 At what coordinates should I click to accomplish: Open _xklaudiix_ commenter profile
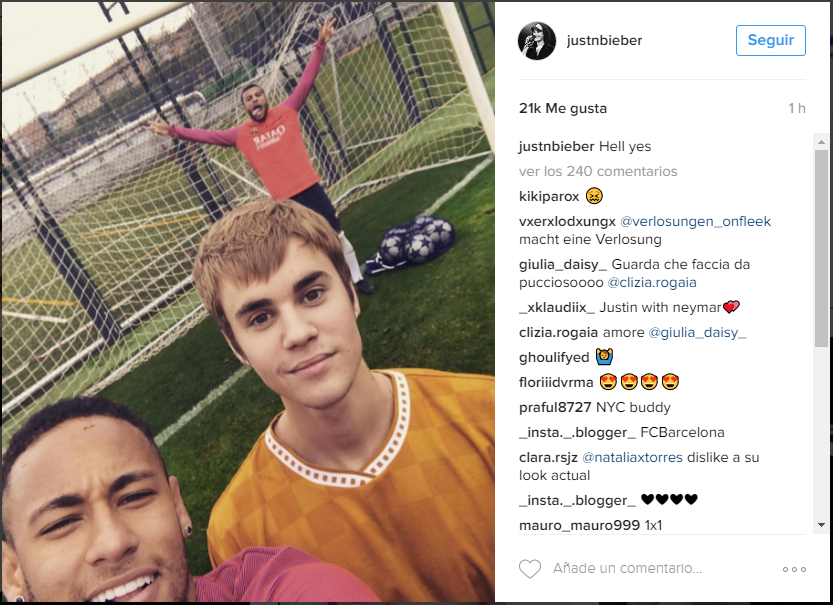point(557,308)
